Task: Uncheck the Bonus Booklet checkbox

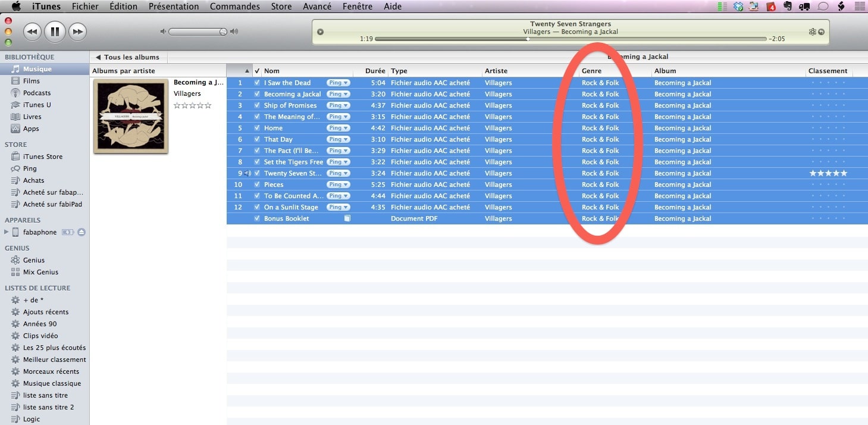Action: 257,218
